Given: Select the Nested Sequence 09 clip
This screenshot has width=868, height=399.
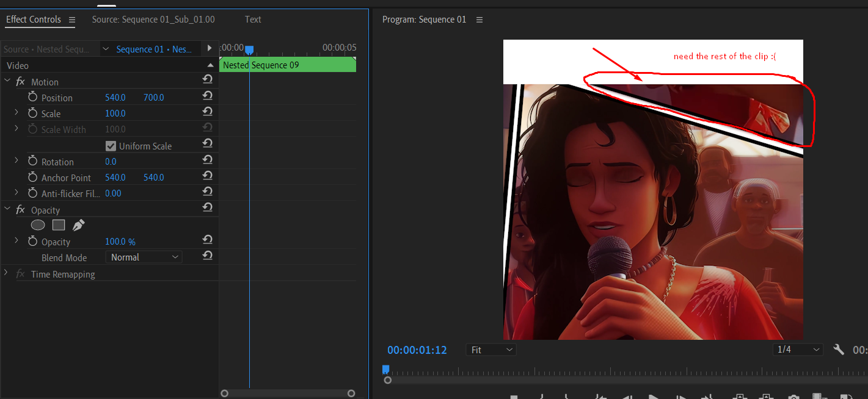Looking at the screenshot, I should click(x=287, y=64).
